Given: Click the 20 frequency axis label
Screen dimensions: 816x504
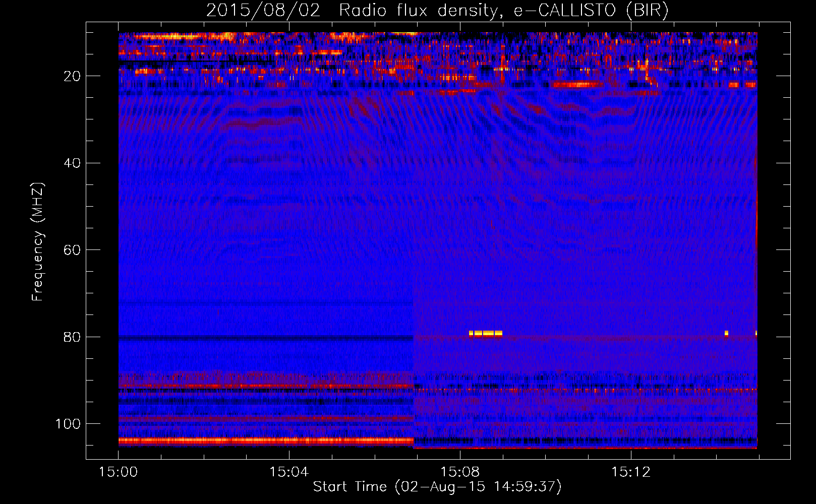Looking at the screenshot, I should pos(72,76).
